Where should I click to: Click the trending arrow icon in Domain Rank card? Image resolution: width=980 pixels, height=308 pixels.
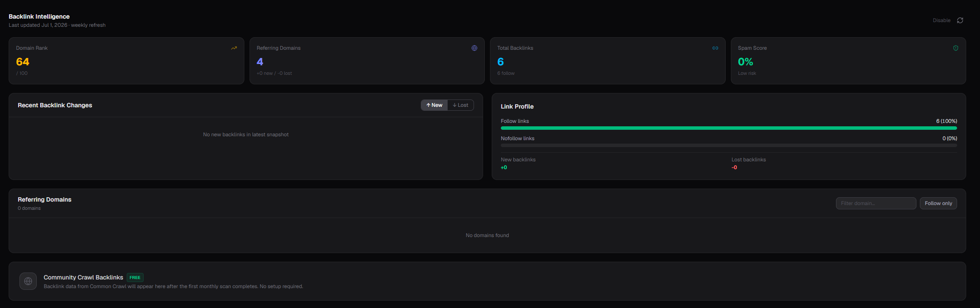(x=234, y=48)
